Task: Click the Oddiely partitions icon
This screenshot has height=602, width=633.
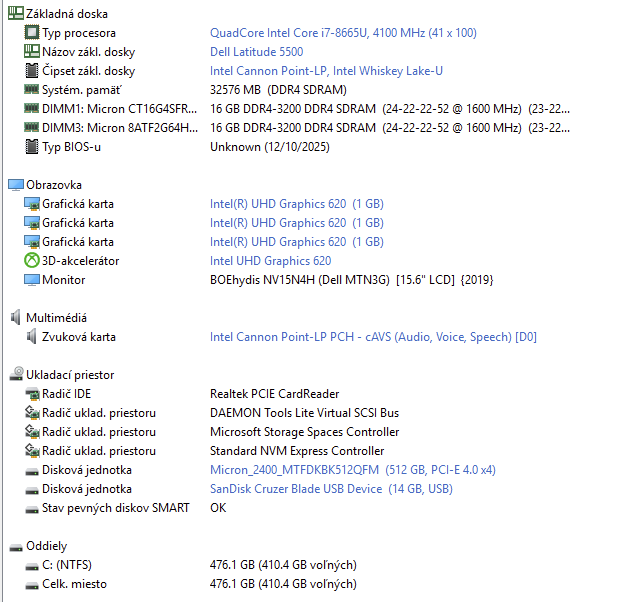Action: [16, 547]
